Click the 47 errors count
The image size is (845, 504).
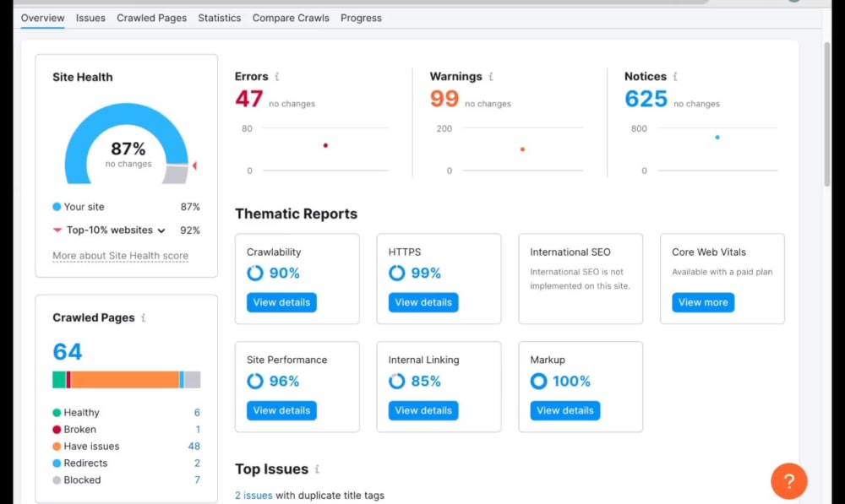click(249, 99)
